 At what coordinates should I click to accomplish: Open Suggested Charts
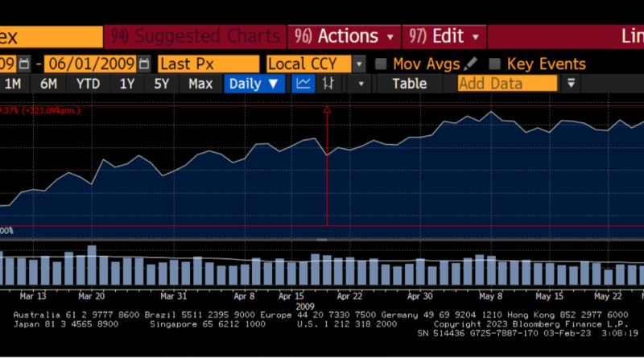[196, 36]
